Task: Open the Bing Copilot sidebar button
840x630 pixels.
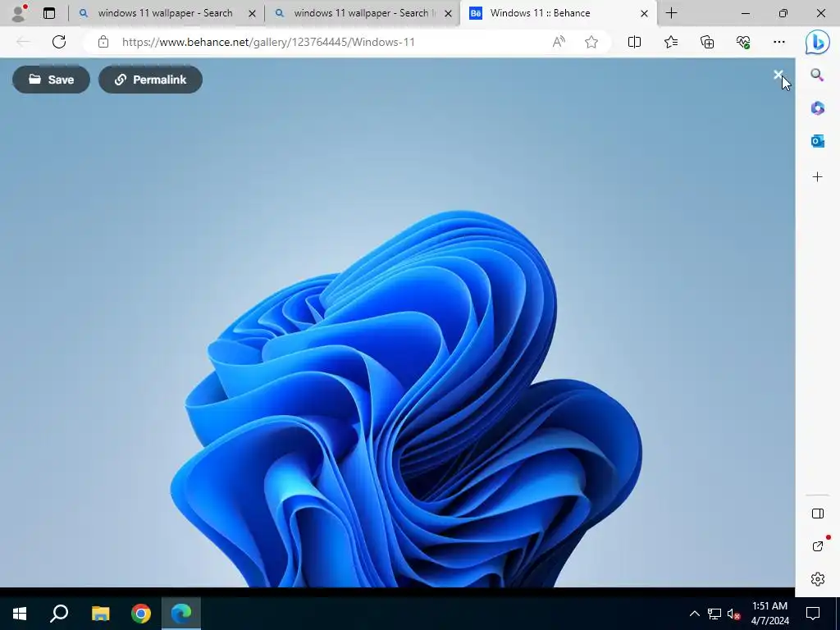Action: (x=818, y=42)
